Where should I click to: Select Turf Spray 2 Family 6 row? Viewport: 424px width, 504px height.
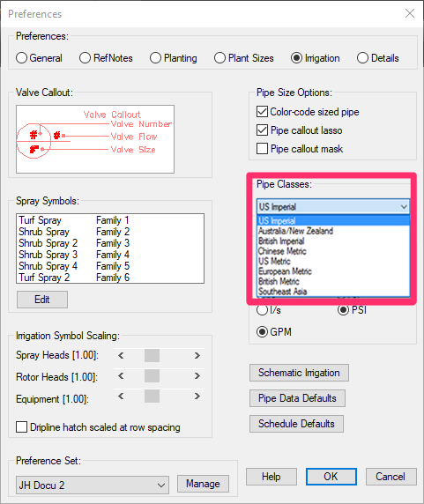pos(110,278)
